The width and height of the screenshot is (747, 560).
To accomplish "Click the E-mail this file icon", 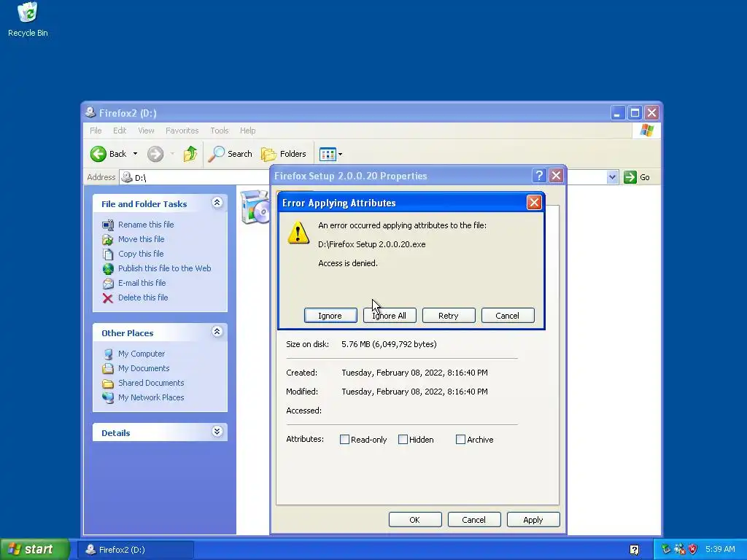I will (108, 284).
